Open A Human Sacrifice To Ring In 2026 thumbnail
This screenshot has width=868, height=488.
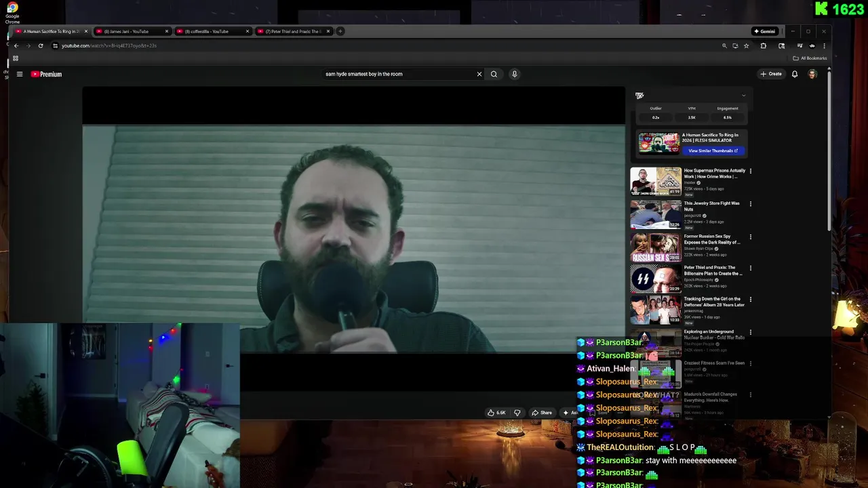tap(658, 143)
